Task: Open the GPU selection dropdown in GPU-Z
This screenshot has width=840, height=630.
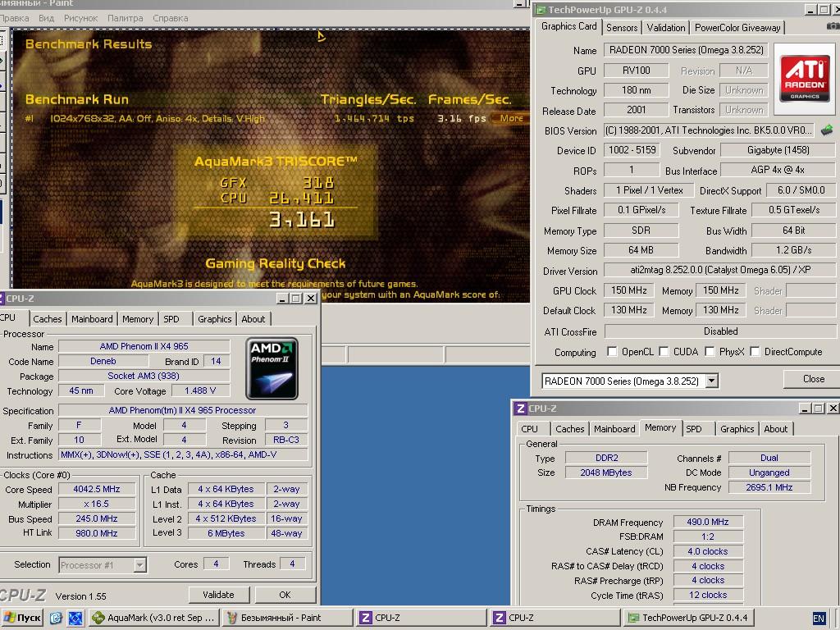Action: pos(711,381)
